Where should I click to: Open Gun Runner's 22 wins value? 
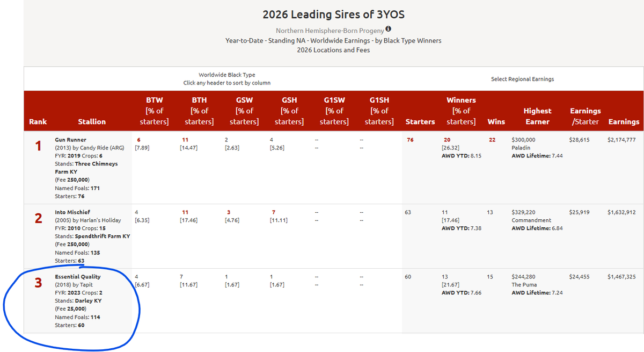(x=492, y=140)
